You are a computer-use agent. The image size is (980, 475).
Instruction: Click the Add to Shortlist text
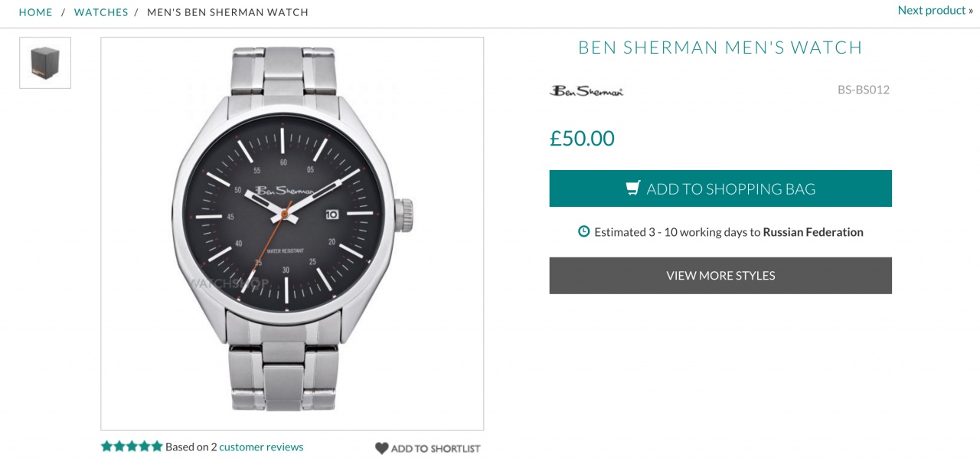point(436,449)
